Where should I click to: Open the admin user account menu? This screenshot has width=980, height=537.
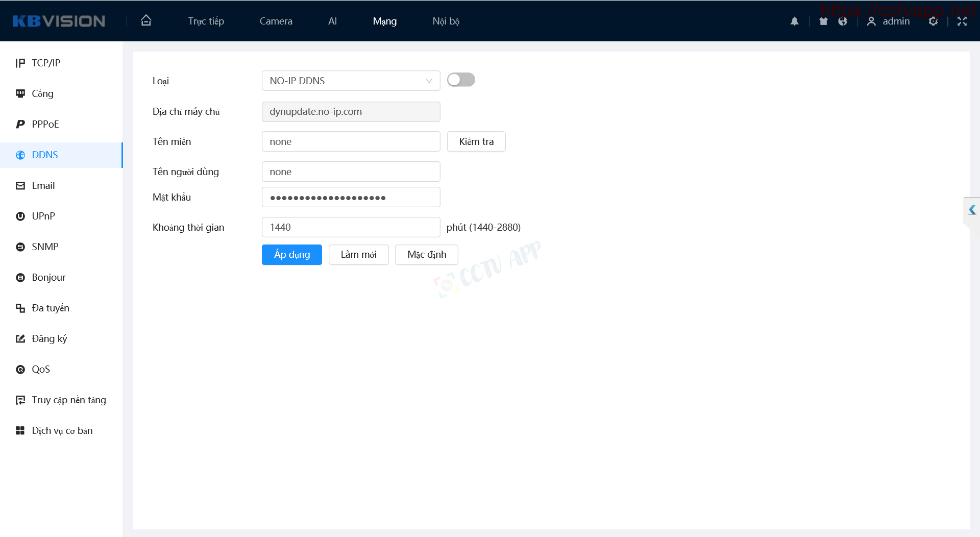tap(889, 21)
